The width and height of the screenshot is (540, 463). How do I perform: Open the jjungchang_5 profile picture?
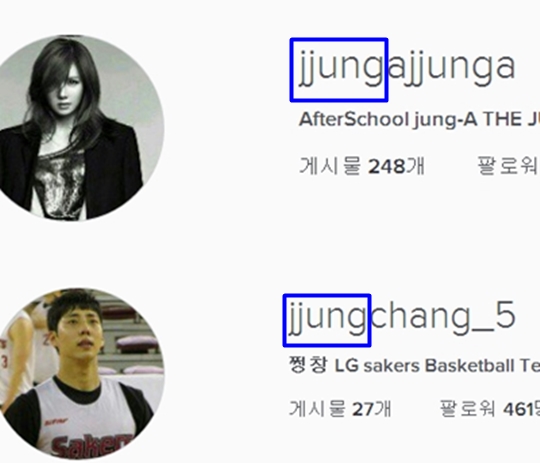(72, 375)
